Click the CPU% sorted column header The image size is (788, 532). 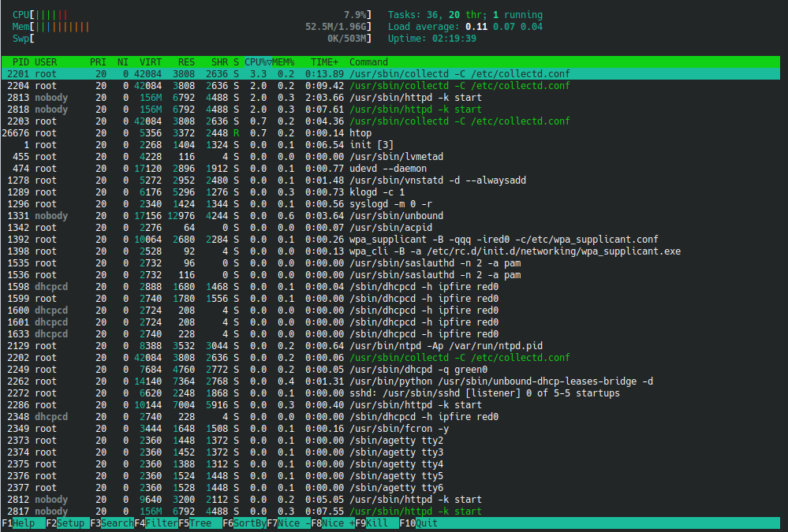pos(258,61)
